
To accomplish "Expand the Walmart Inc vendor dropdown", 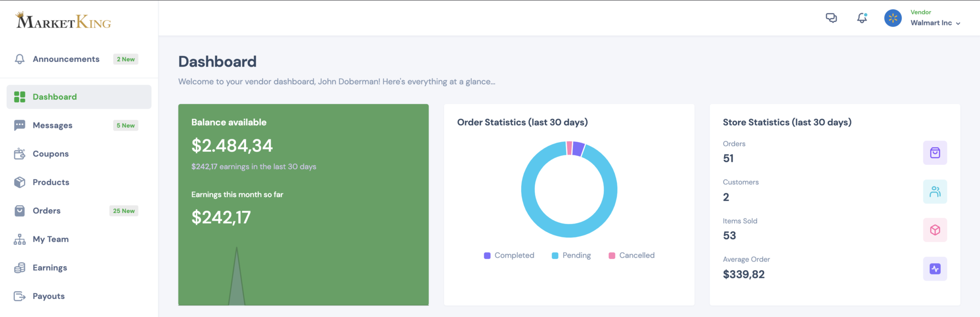I will [x=935, y=23].
